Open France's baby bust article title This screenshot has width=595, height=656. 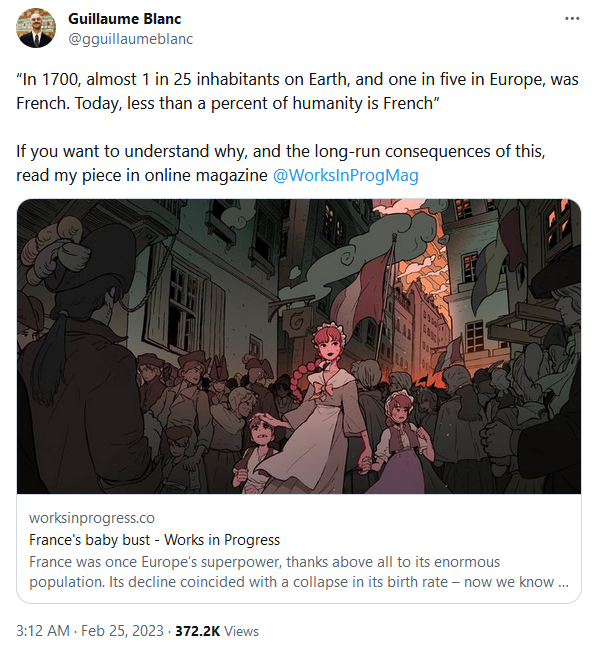pos(154,540)
